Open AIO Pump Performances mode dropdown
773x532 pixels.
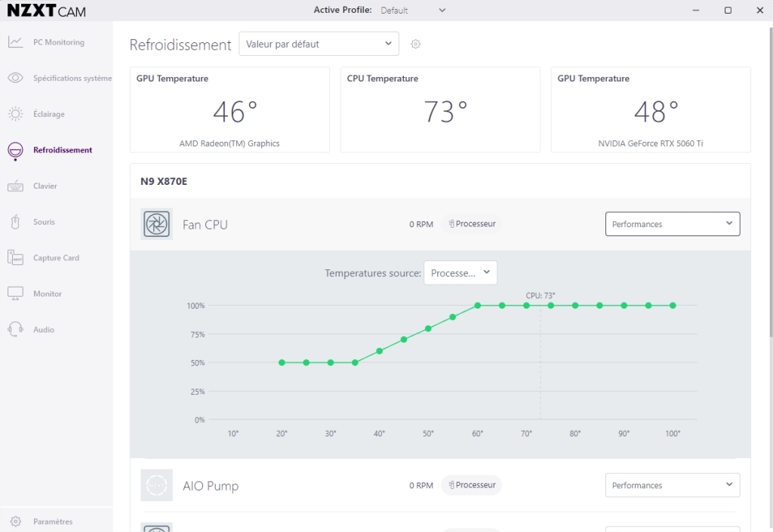point(673,485)
